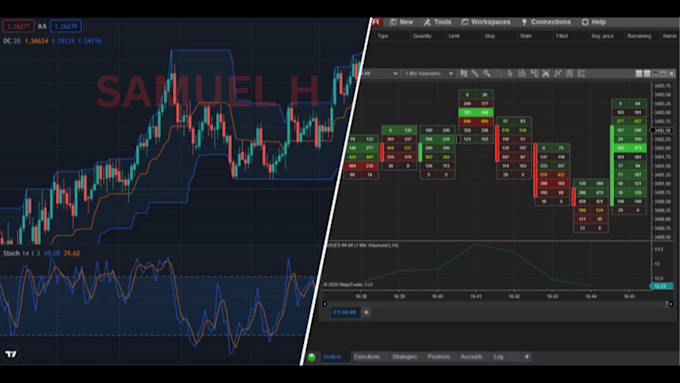680x383 pixels.
Task: Select the blue chart instrument tab
Action: 344,312
